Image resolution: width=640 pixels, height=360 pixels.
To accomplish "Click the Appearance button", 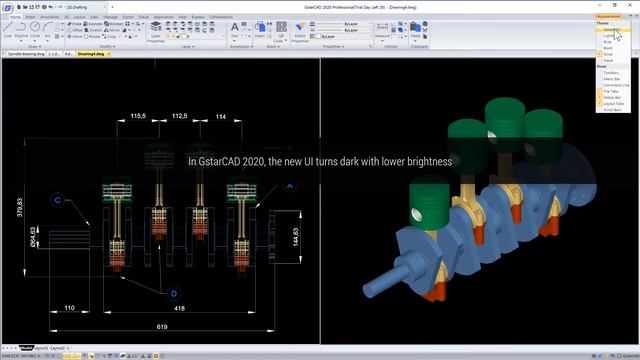I will click(x=608, y=16).
